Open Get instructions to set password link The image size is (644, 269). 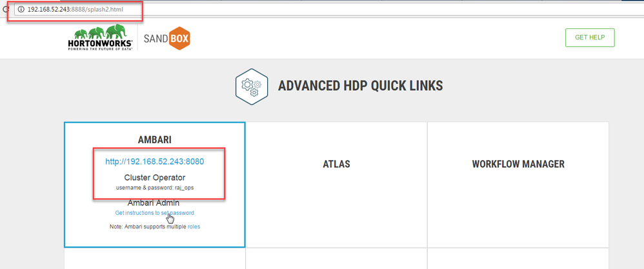pos(154,213)
